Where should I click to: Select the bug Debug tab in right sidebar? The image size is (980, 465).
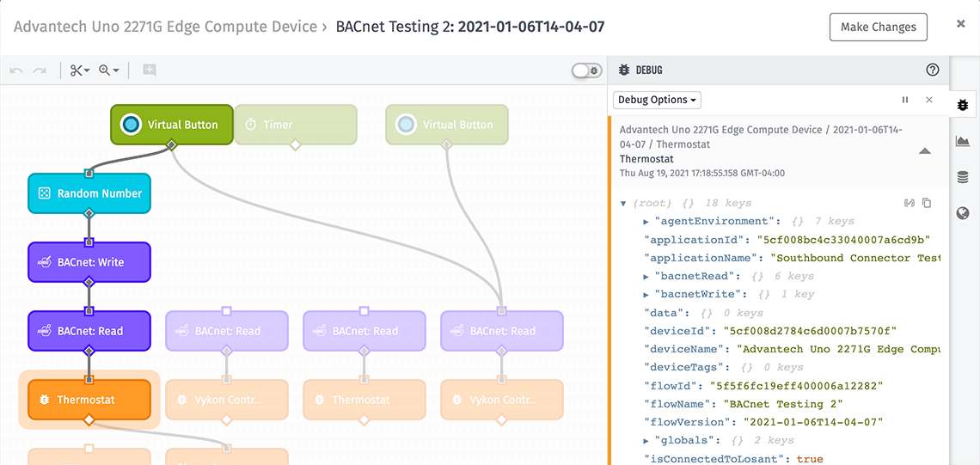click(x=963, y=104)
